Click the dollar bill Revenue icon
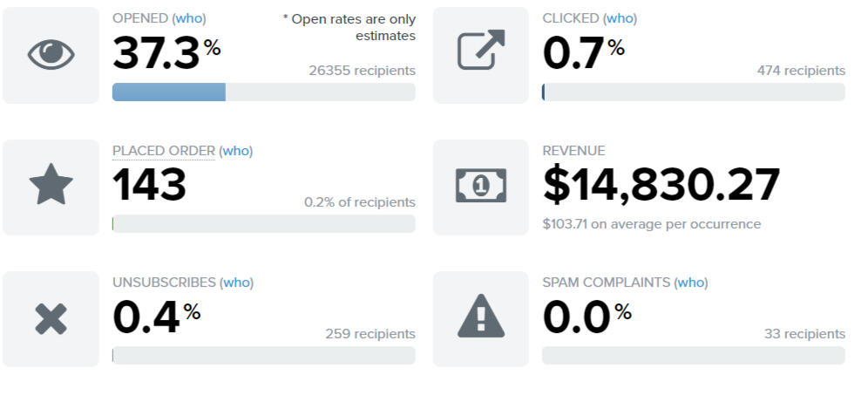 point(481,187)
